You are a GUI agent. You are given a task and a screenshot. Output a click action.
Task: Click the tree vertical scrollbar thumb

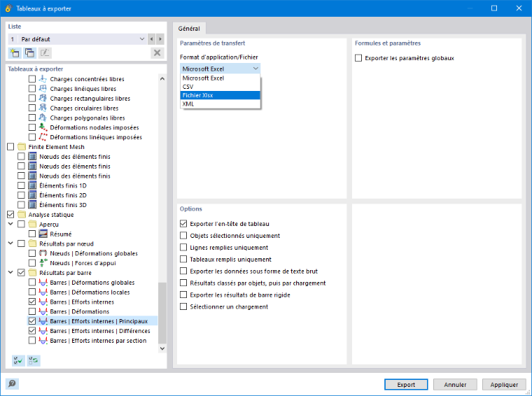point(162,313)
